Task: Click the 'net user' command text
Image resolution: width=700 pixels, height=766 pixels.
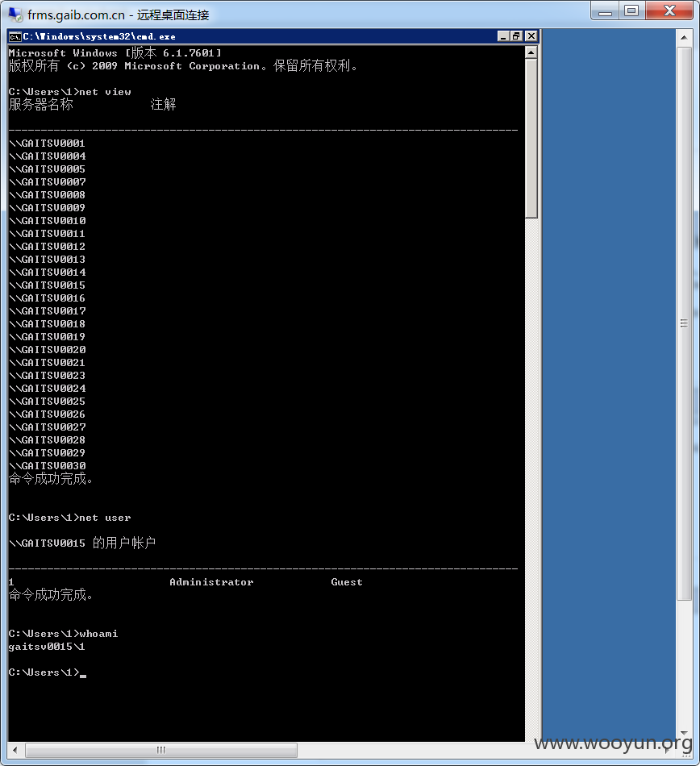Action: pos(105,518)
